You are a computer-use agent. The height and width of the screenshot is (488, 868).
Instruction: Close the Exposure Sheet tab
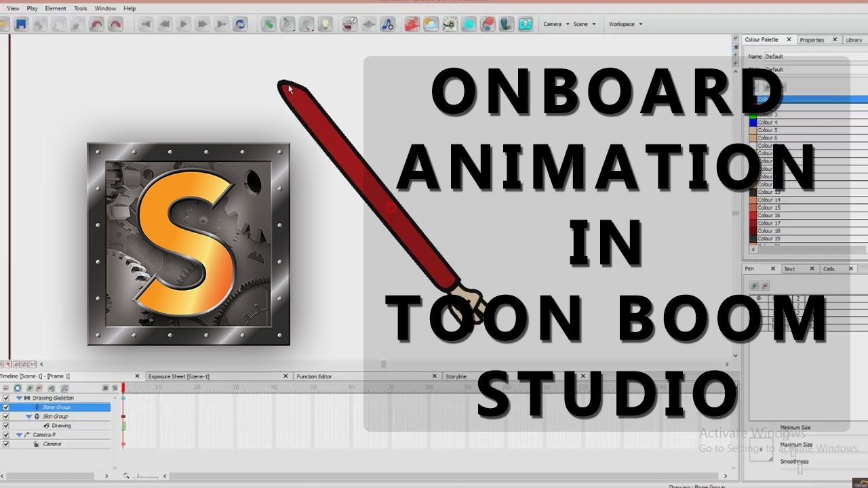click(287, 376)
